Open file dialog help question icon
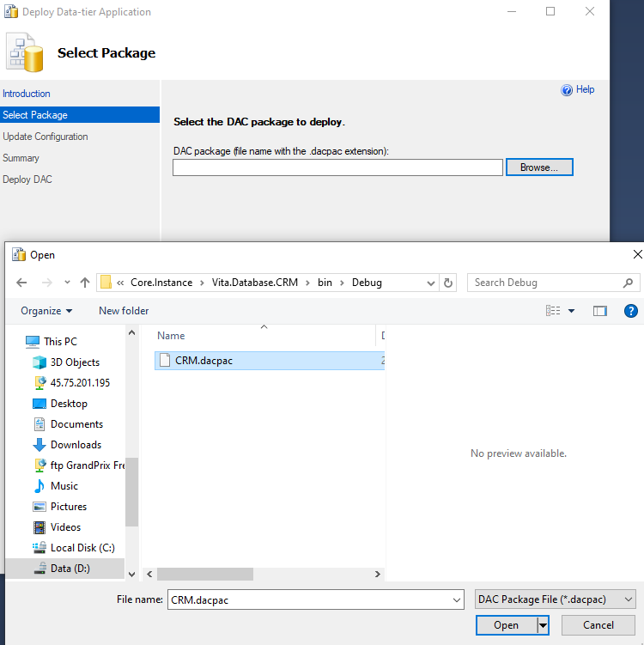 click(x=630, y=311)
